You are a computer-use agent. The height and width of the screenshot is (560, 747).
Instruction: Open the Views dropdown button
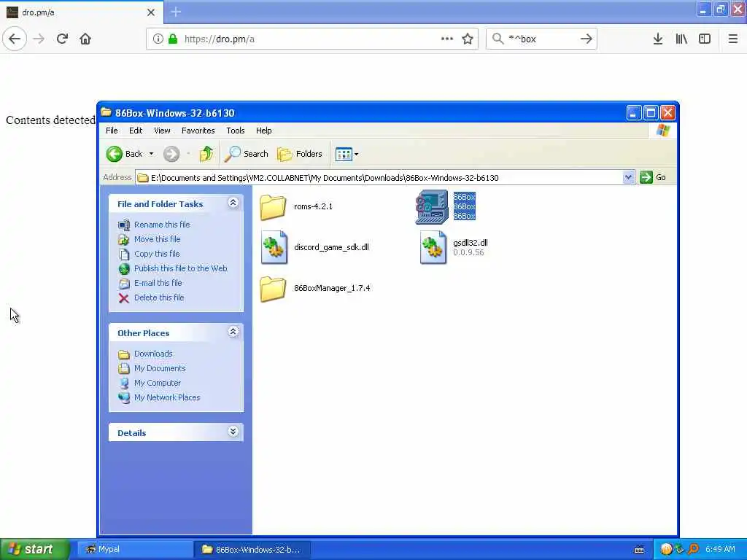[347, 154]
